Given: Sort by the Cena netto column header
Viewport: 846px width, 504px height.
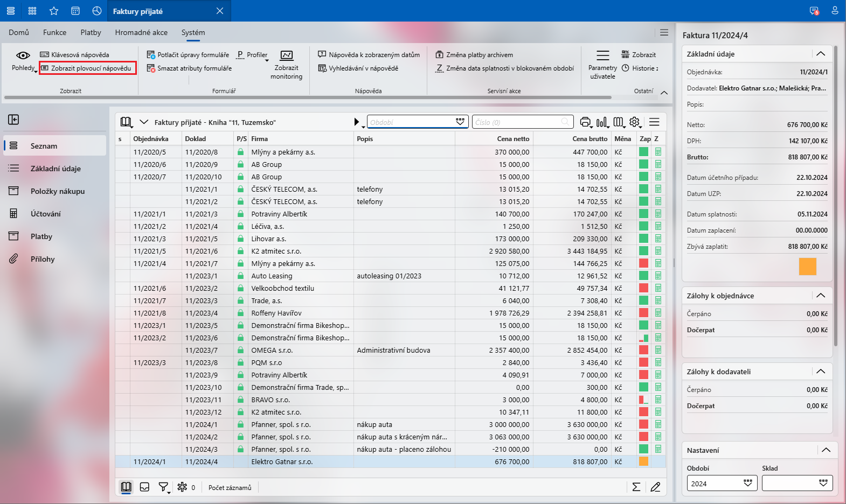Looking at the screenshot, I should tap(494, 139).
